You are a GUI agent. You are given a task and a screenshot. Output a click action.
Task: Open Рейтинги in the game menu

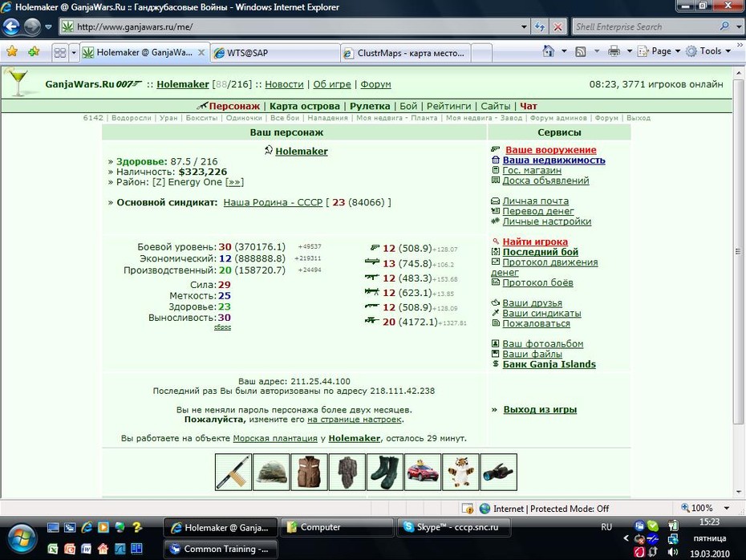[x=448, y=106]
